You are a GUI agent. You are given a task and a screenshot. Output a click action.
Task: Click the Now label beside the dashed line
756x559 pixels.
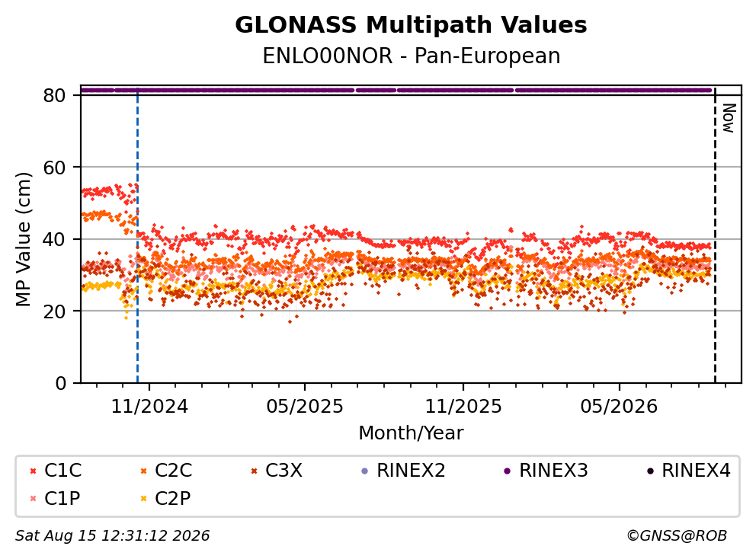[x=728, y=118]
